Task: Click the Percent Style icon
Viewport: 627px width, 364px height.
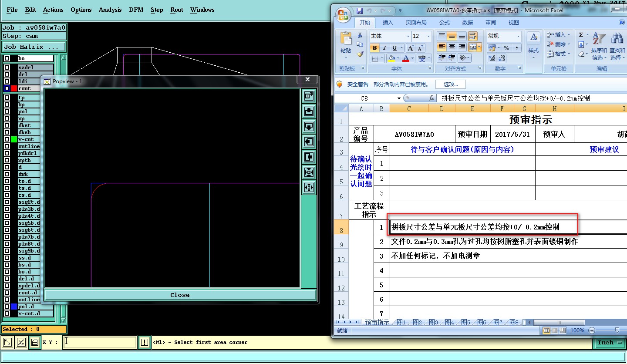Action: point(506,48)
